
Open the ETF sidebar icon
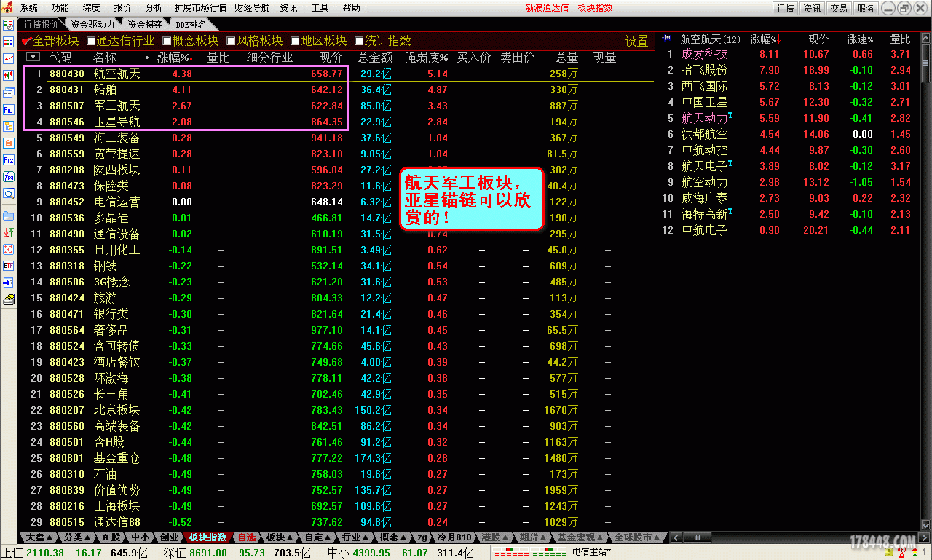tap(8, 266)
